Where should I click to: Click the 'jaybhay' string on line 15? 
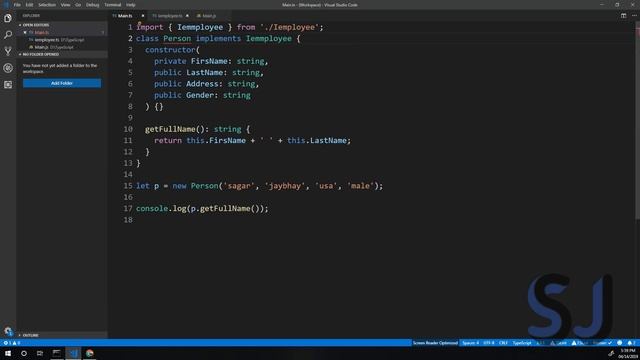[285, 186]
